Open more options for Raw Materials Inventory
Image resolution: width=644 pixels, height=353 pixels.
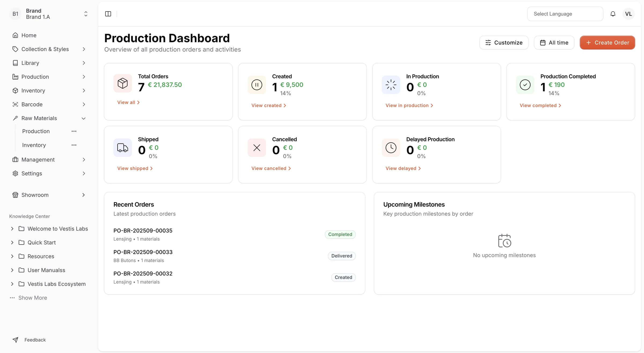[x=74, y=145]
